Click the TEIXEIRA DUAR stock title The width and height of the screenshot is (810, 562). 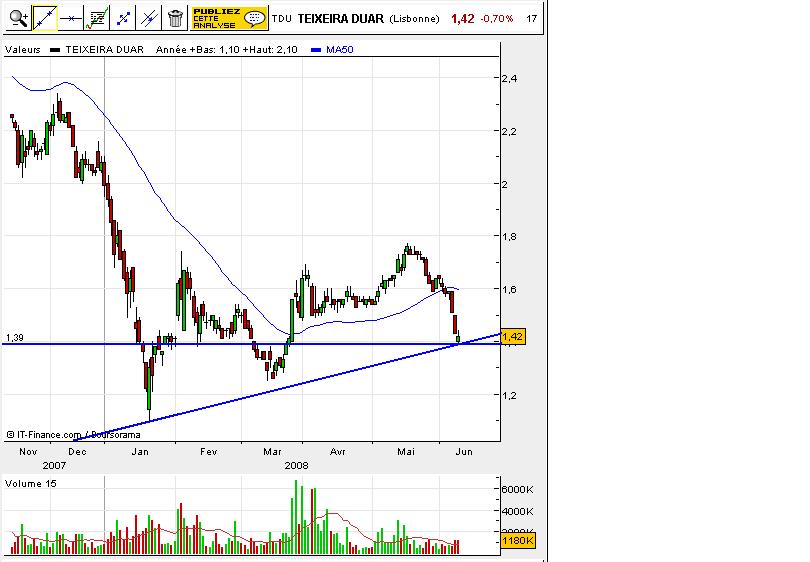[341, 19]
